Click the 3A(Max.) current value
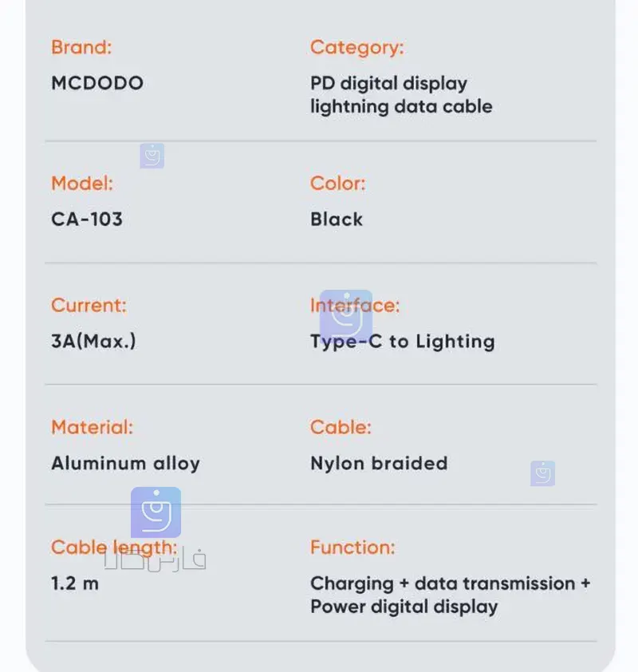The height and width of the screenshot is (672, 638). tap(93, 341)
